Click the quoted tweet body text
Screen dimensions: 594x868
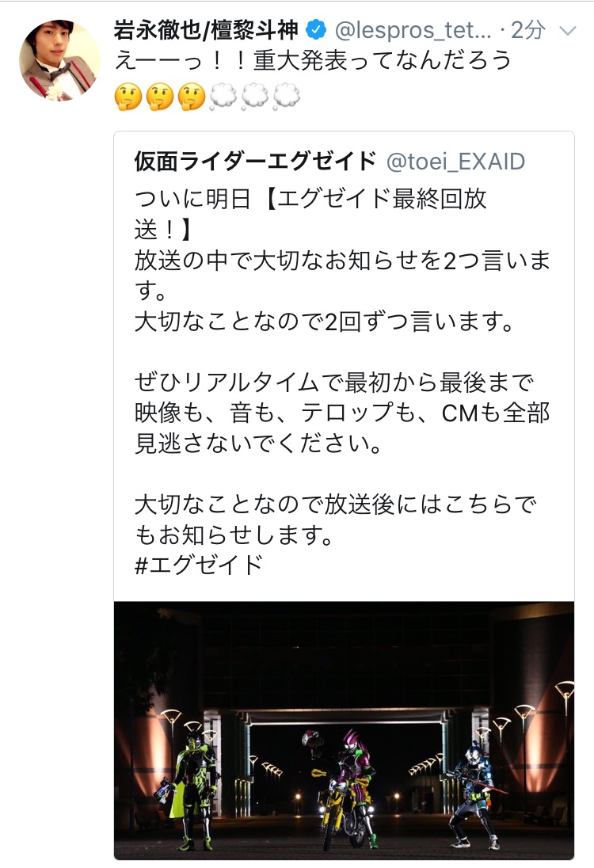pyautogui.click(x=343, y=382)
